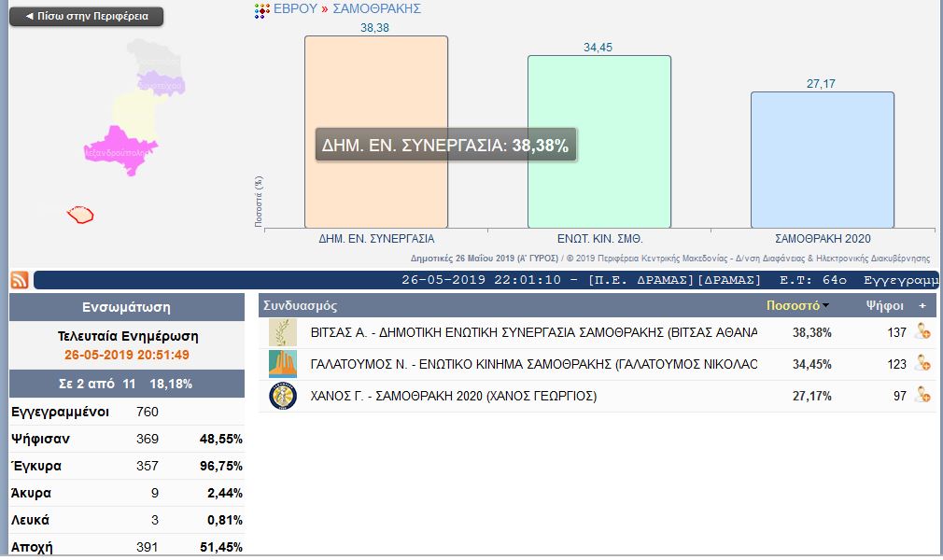Image resolution: width=943 pixels, height=560 pixels.
Task: Sort results by the Ποσοστό column
Action: pyautogui.click(x=793, y=305)
